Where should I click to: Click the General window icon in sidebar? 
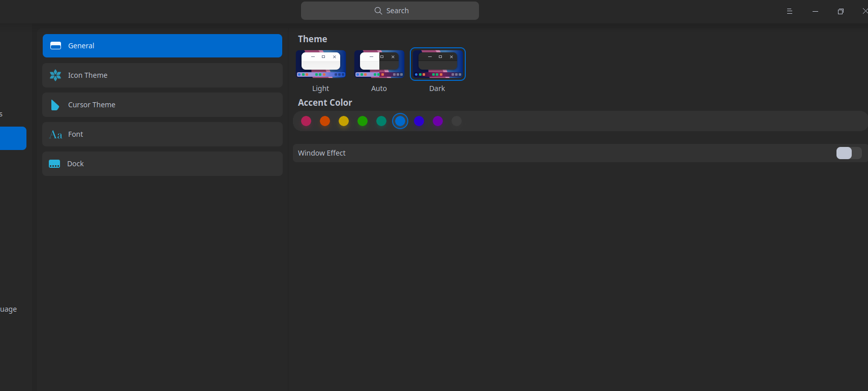pos(56,46)
